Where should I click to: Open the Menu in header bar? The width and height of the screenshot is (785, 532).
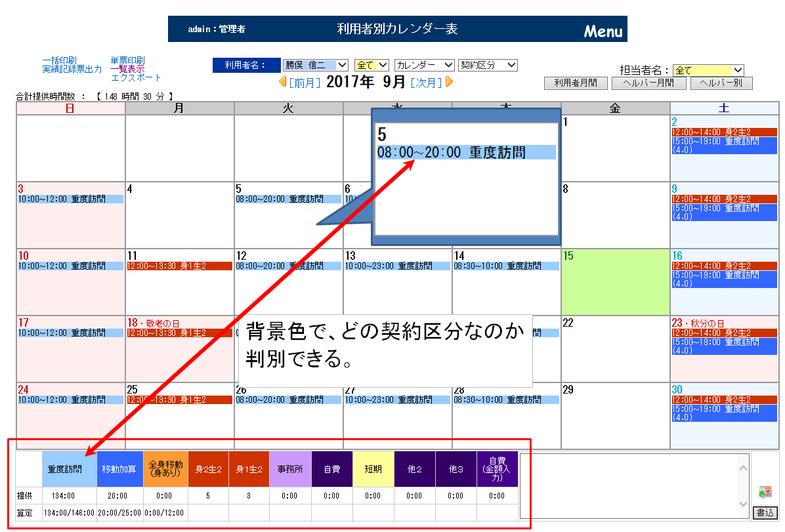[603, 31]
